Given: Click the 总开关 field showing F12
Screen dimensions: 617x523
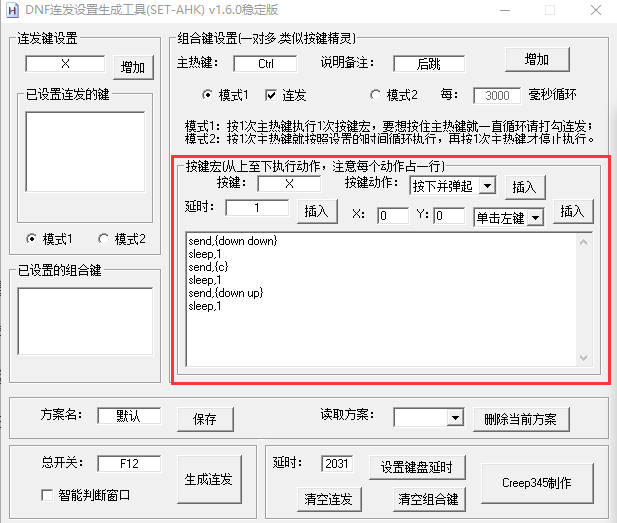Looking at the screenshot, I should pyautogui.click(x=129, y=464).
